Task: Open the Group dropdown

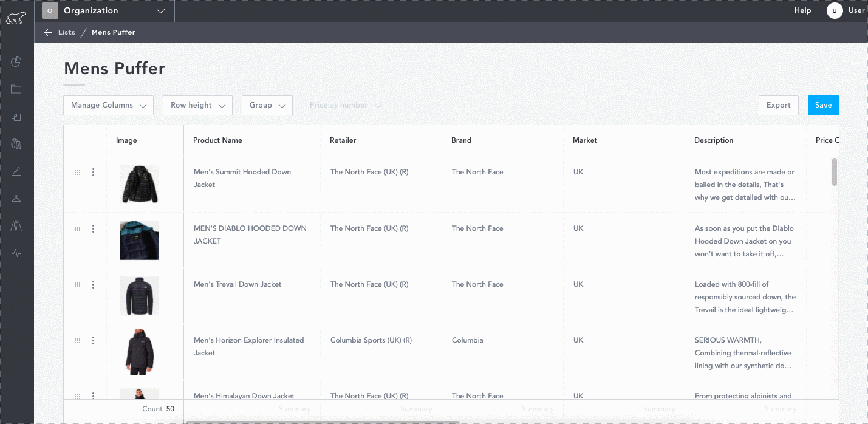Action: [267, 105]
